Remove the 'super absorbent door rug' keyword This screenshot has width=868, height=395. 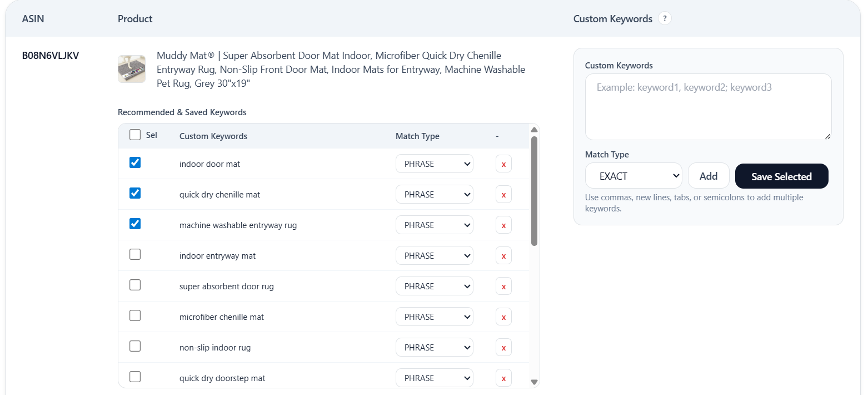(503, 287)
